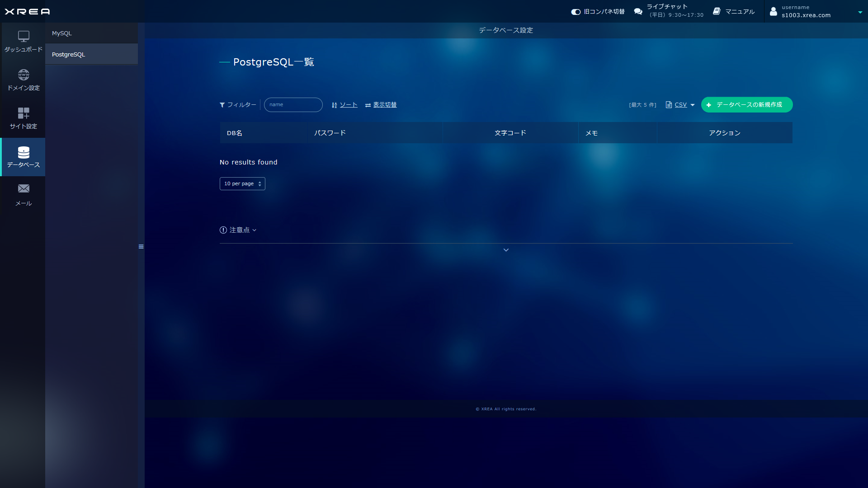Click the create new database button
The width and height of the screenshot is (868, 488).
click(746, 105)
